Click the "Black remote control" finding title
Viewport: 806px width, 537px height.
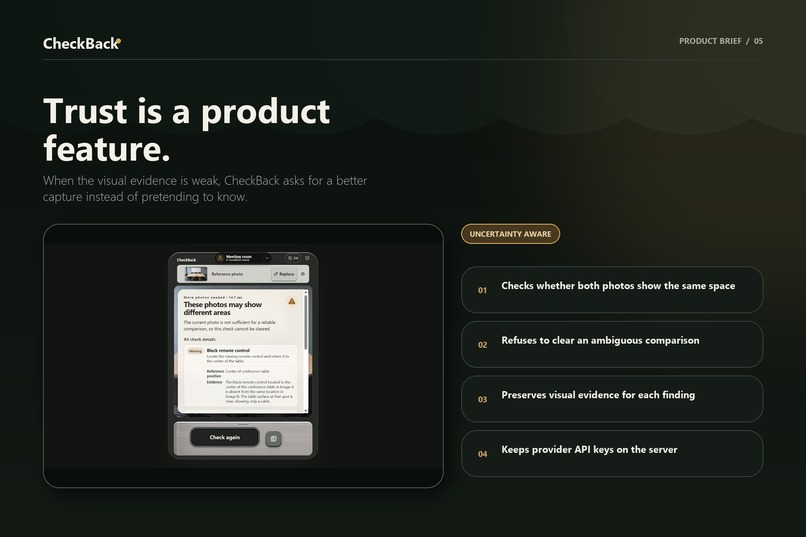click(x=228, y=350)
